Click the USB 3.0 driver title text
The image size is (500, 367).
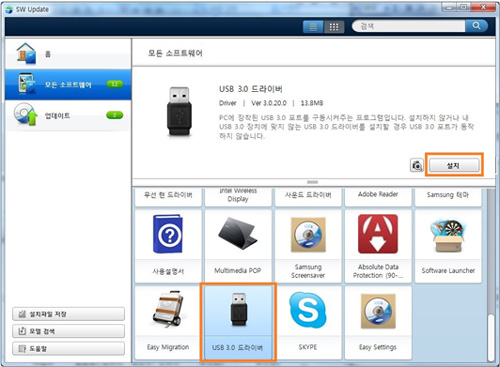(x=251, y=89)
